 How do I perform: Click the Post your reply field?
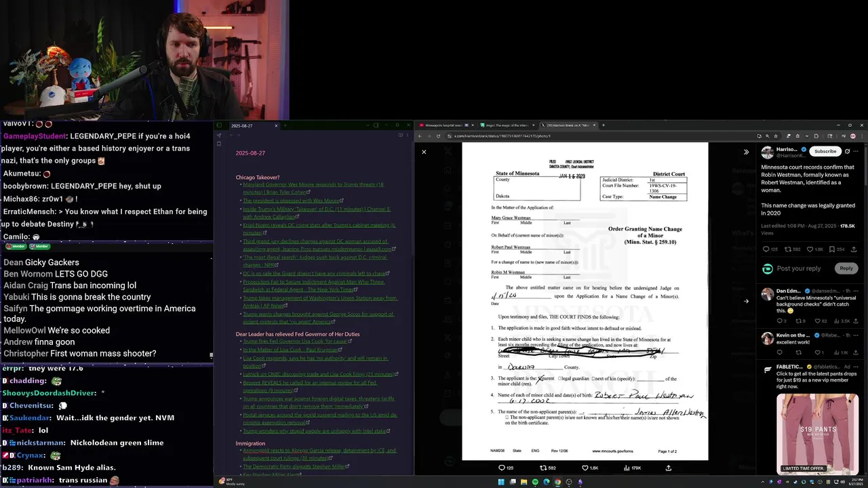[x=799, y=268]
